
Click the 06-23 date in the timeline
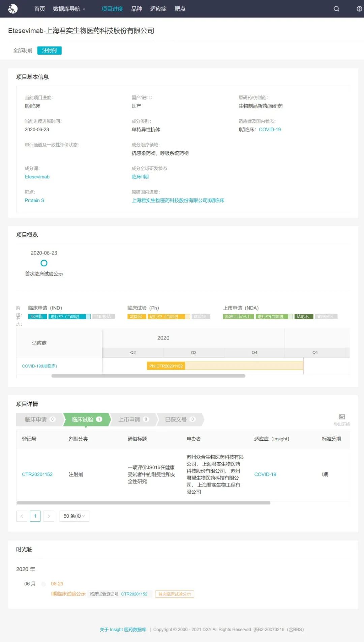click(57, 584)
